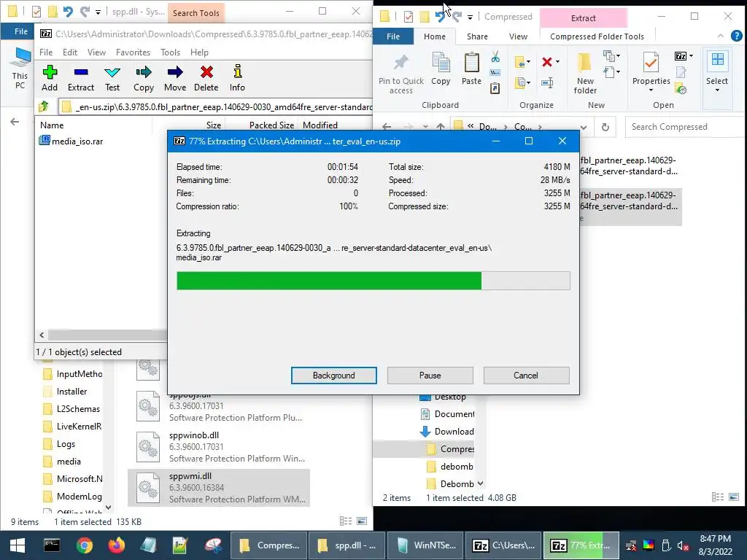Open the Help menu in 7-Zip
This screenshot has width=747, height=560.
pos(199,52)
